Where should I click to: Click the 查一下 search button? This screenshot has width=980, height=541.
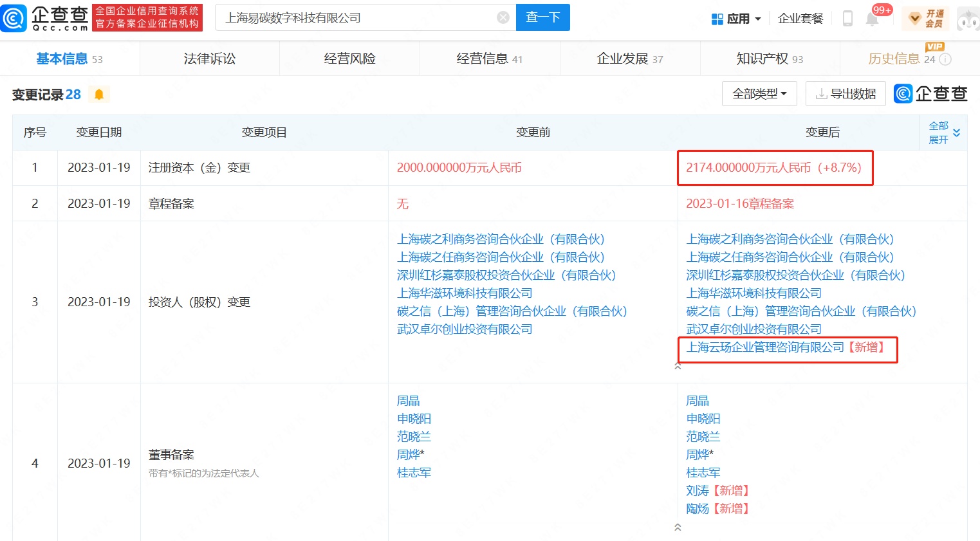pos(543,17)
